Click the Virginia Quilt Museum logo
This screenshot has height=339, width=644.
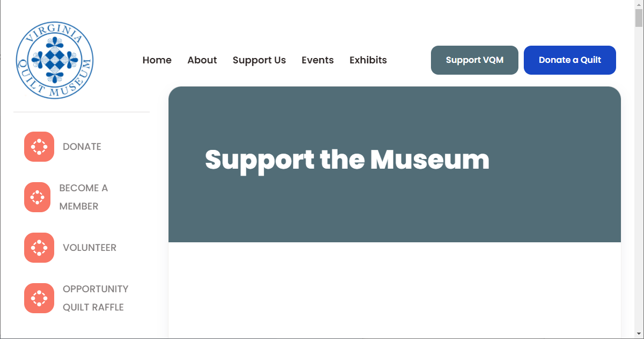[55, 60]
